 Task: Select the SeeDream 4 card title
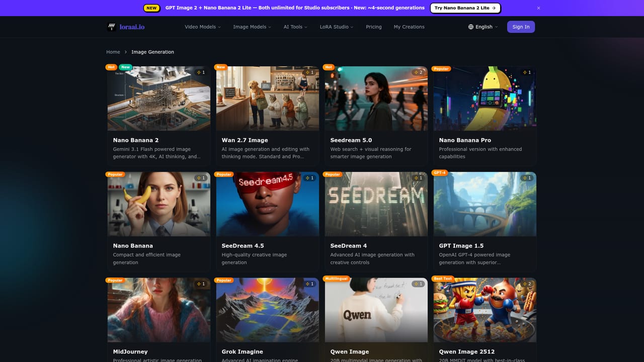coord(349,246)
